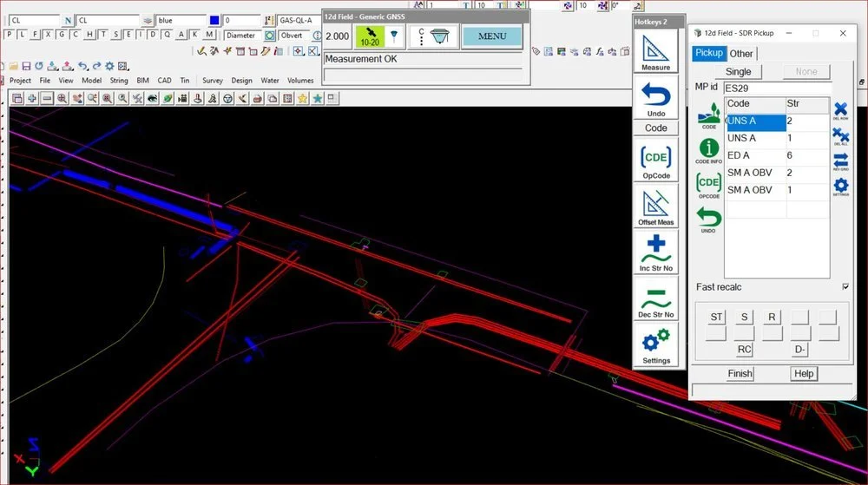This screenshot has height=485, width=868.
Task: Click the Finish button
Action: (x=740, y=373)
